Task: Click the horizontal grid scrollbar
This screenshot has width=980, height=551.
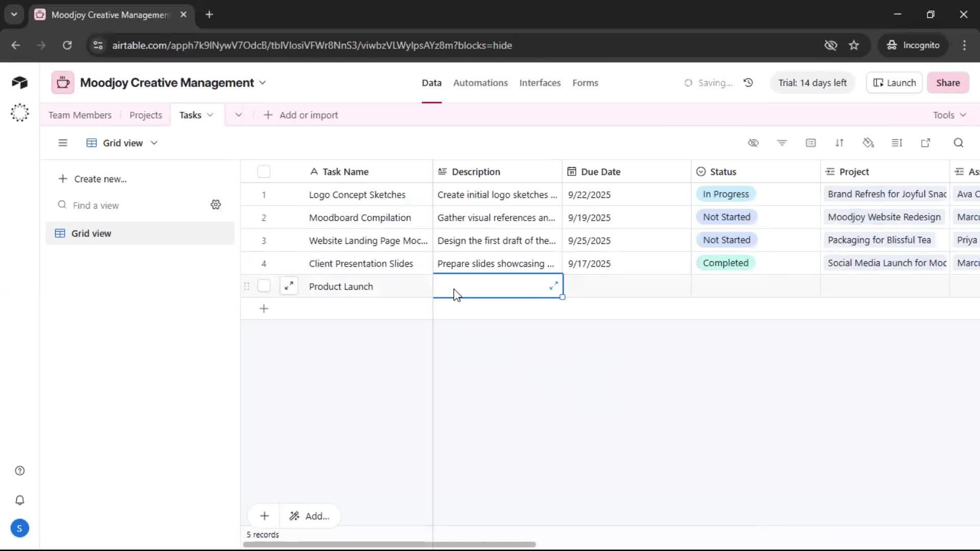Action: (389, 544)
